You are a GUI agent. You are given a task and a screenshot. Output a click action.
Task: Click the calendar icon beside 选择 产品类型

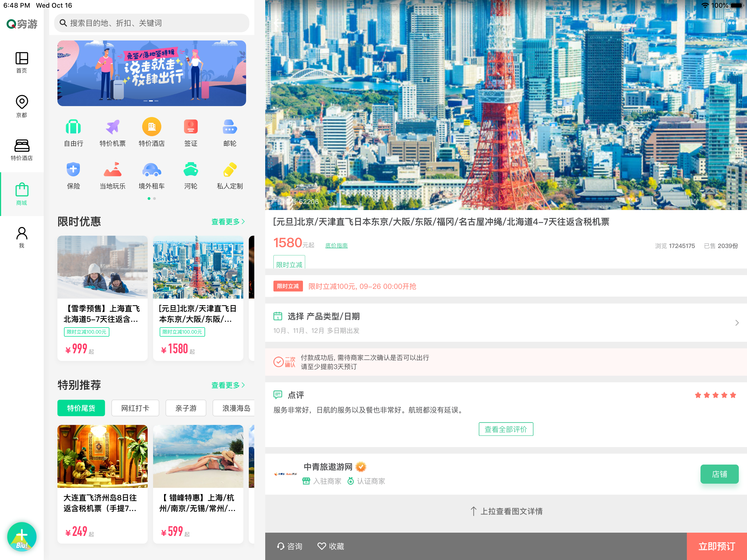pyautogui.click(x=278, y=316)
